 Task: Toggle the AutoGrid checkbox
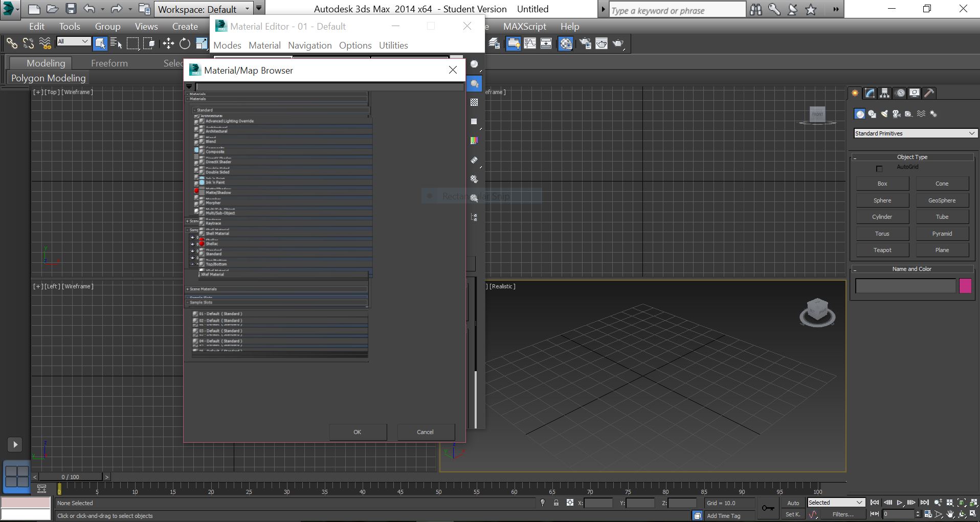coord(879,168)
